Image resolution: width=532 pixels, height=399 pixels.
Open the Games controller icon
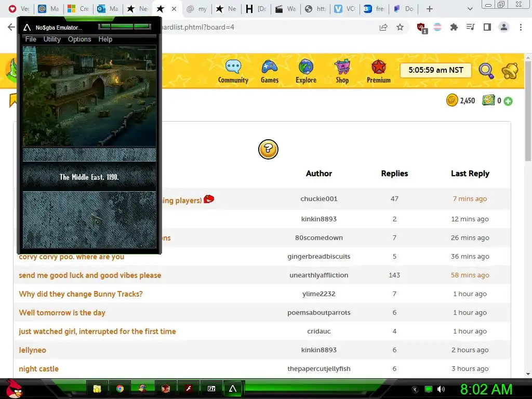(x=270, y=66)
